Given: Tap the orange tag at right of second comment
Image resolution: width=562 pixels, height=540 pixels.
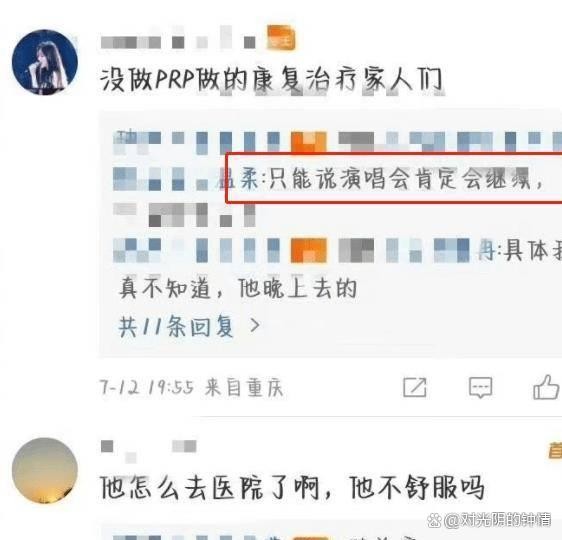Looking at the screenshot, I should pyautogui.click(x=555, y=450).
